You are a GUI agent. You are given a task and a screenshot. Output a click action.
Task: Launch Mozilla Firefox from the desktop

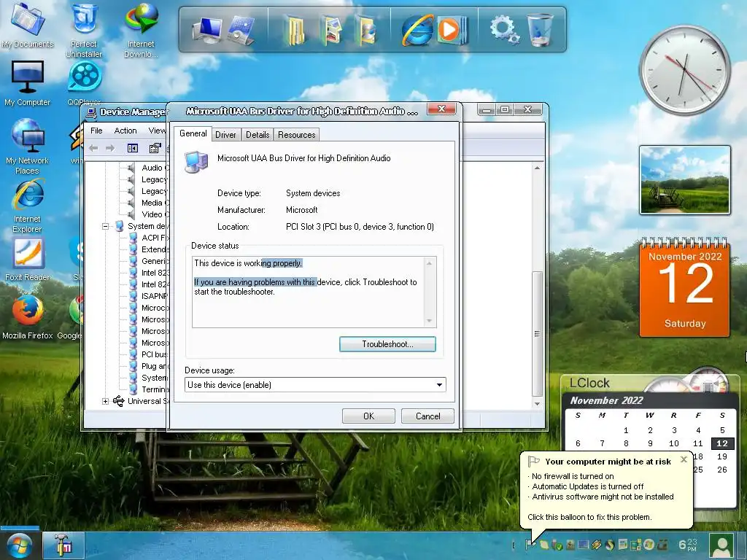[27, 317]
